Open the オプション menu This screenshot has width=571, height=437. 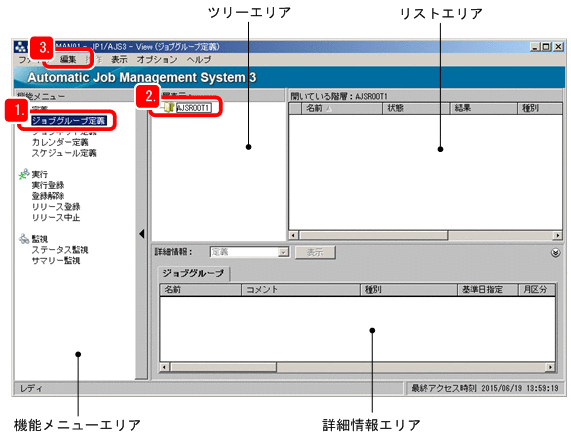tap(157, 59)
